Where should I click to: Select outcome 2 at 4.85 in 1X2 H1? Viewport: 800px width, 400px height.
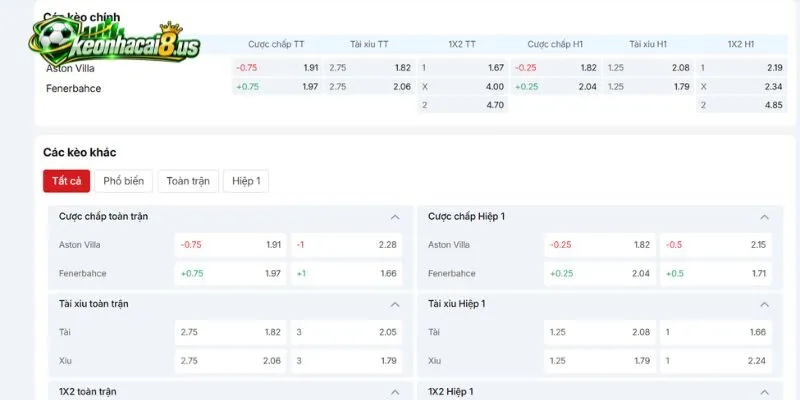(x=741, y=105)
